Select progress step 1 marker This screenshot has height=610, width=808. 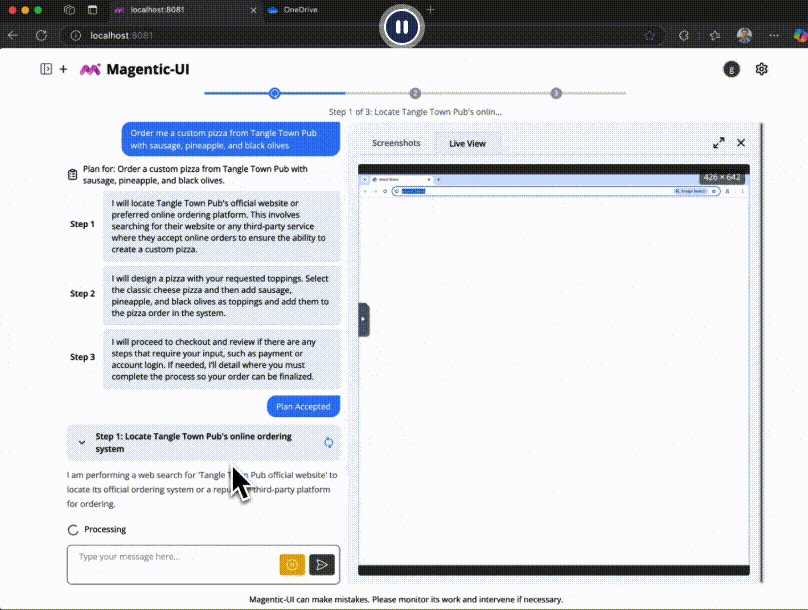coord(275,93)
